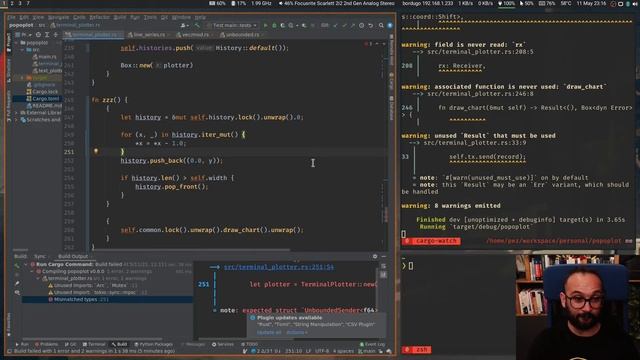Select the Sync tab in Build panel
This screenshot has height=360, width=640.
point(40,256)
